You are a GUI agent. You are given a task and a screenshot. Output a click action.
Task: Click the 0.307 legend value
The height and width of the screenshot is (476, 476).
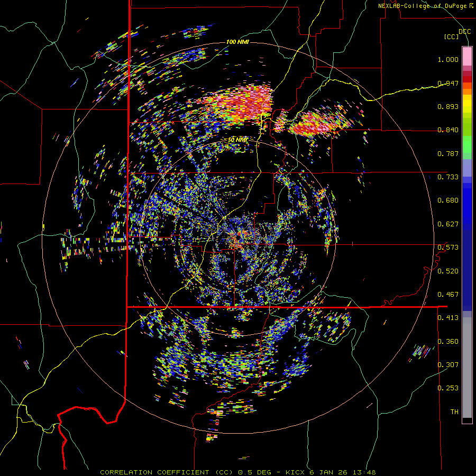coord(448,365)
